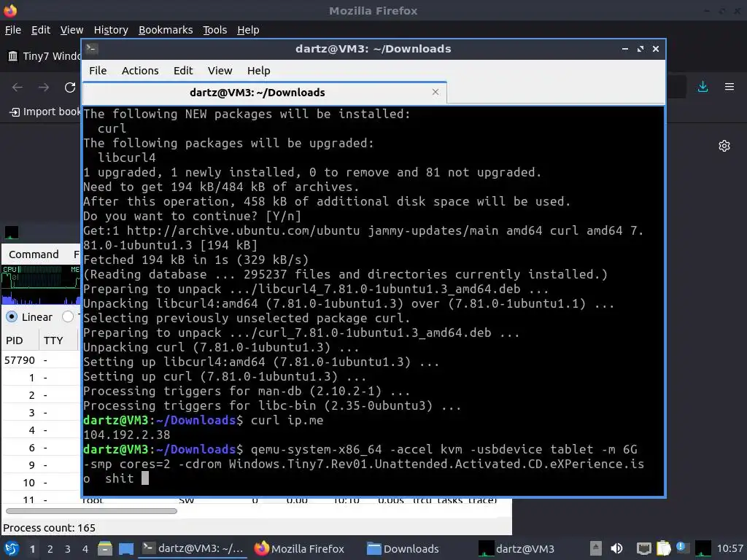This screenshot has width=747, height=560.
Task: Select the dartz@VM3: ~/Downloads terminal tab
Action: (264, 93)
